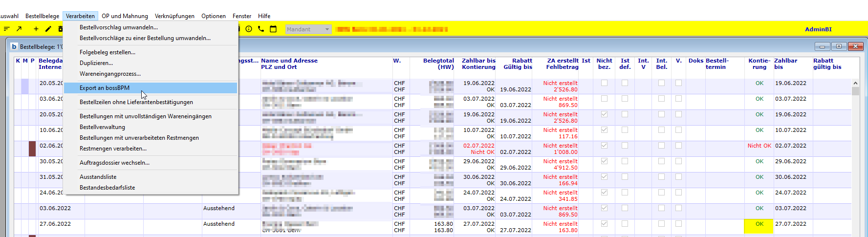Click AdminBI user label
This screenshot has height=237, width=868.
pyautogui.click(x=818, y=29)
